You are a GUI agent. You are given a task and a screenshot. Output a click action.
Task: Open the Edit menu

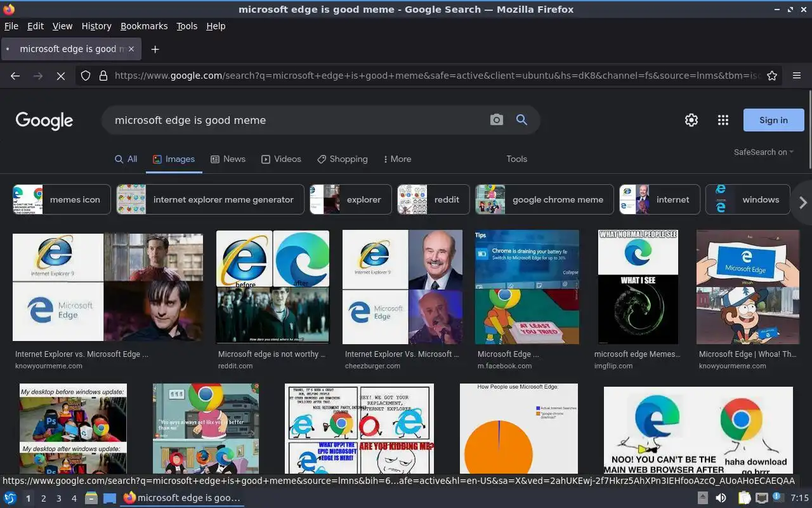point(36,26)
